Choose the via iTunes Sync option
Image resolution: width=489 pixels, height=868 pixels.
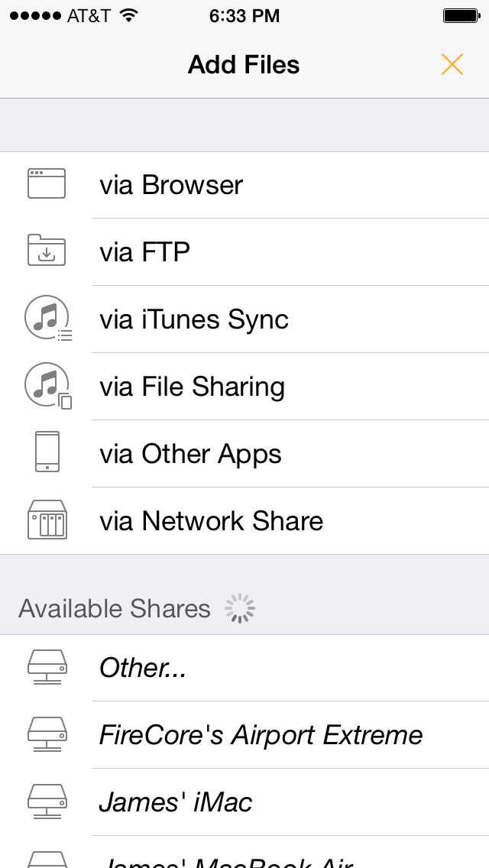[244, 318]
